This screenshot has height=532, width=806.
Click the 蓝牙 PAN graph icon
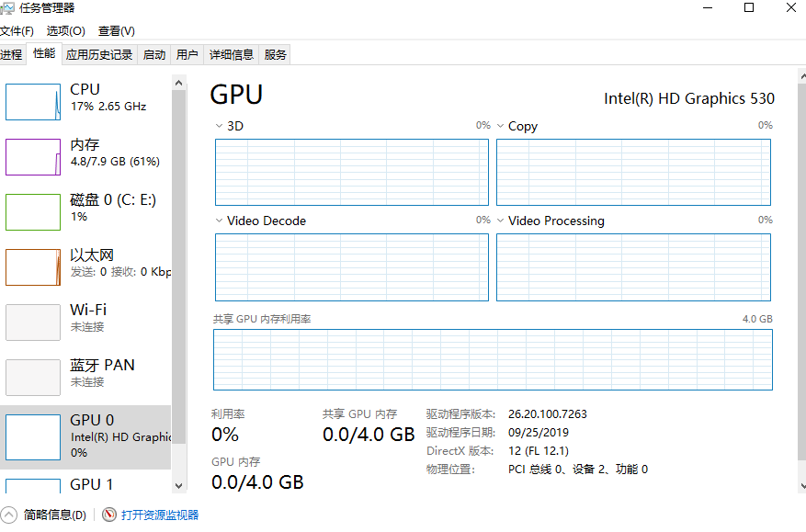click(x=33, y=377)
